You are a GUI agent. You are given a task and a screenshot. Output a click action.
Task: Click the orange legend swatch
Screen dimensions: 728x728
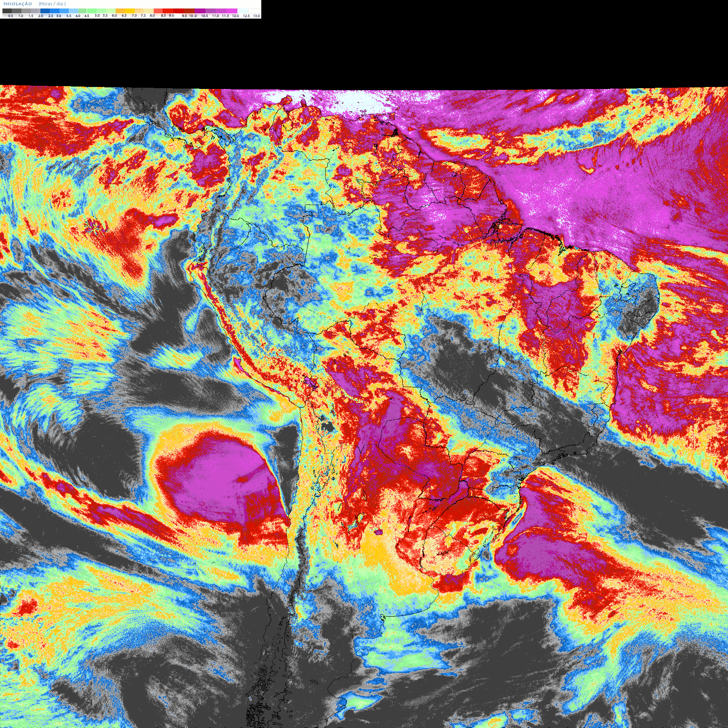[120, 11]
